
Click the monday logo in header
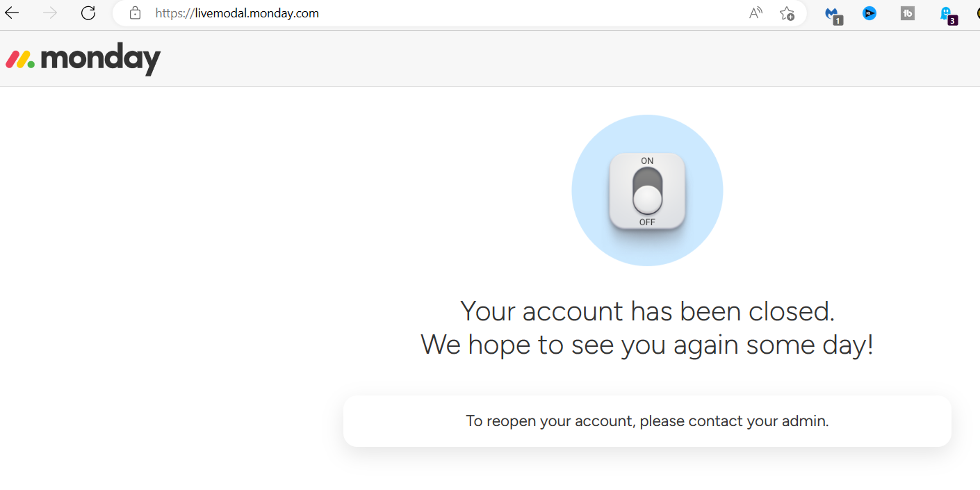click(83, 59)
